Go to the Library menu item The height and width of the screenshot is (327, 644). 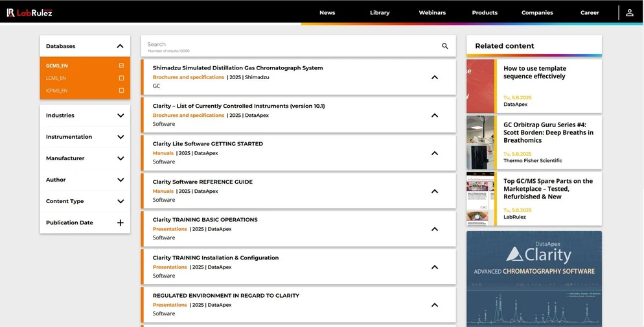click(x=380, y=12)
